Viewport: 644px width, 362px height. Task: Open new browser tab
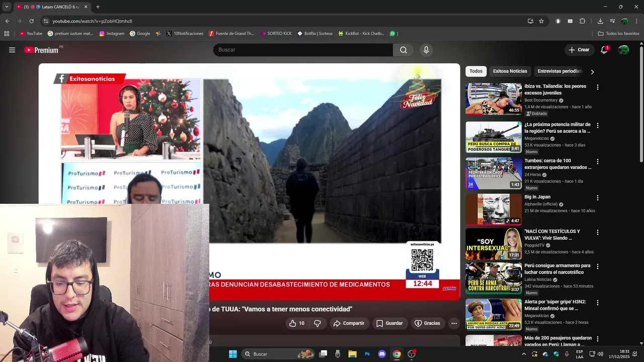click(x=98, y=7)
